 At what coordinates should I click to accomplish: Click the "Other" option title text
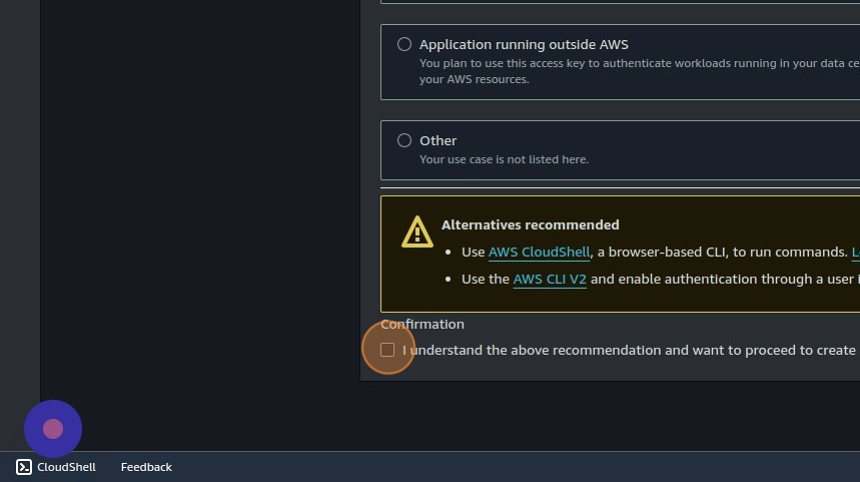point(438,141)
